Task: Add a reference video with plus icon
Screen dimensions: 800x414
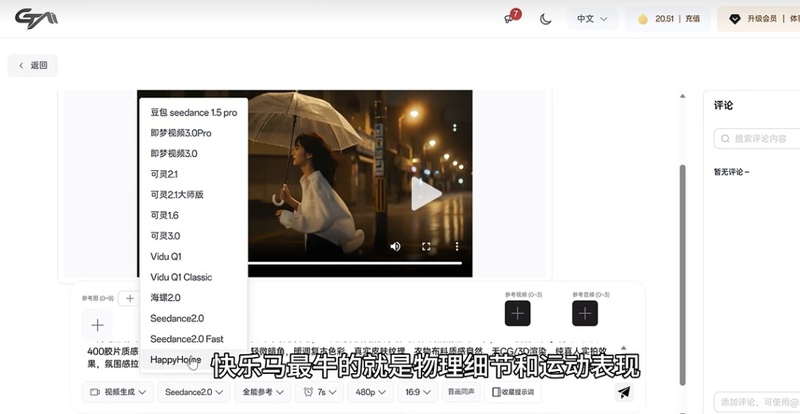Action: click(517, 314)
